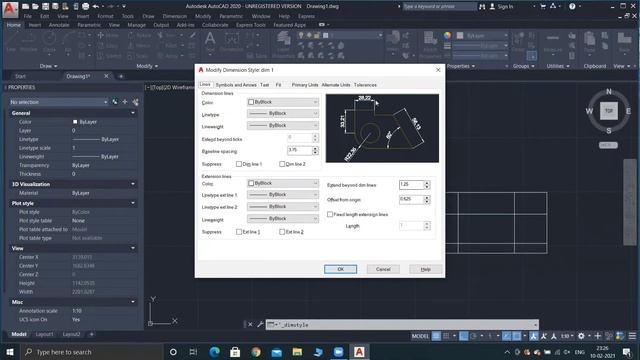Click the Help question mark icon

tap(572, 6)
